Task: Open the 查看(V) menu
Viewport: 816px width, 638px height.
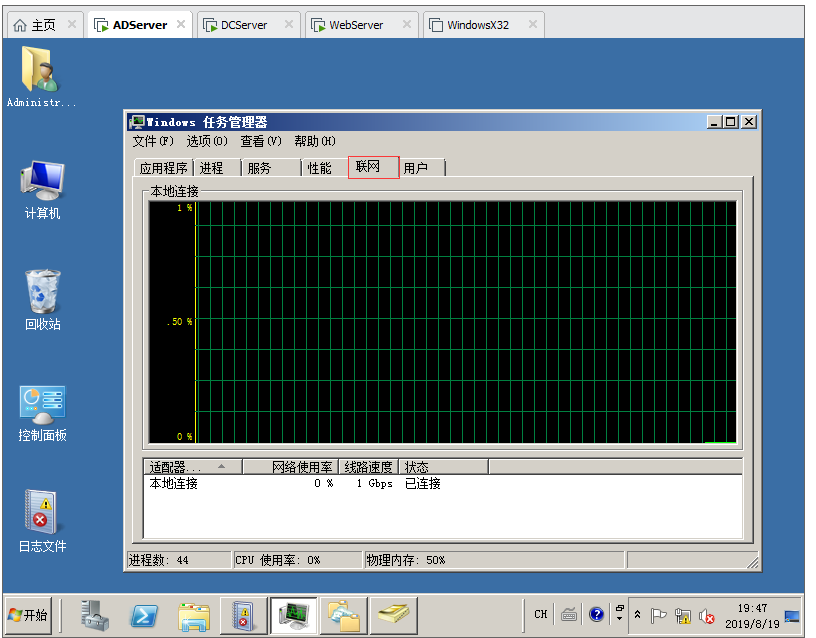Action: click(261, 141)
